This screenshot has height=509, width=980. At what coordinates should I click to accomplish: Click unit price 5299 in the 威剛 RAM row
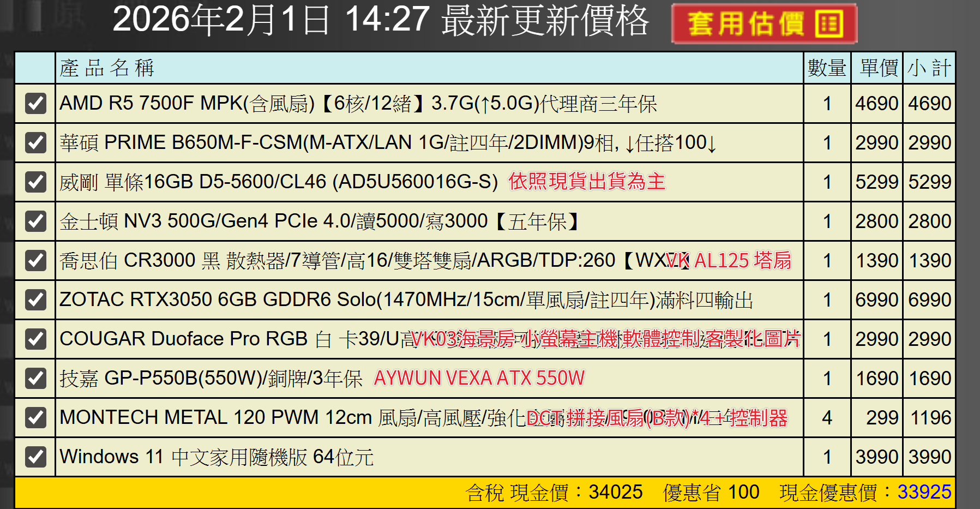click(x=876, y=182)
